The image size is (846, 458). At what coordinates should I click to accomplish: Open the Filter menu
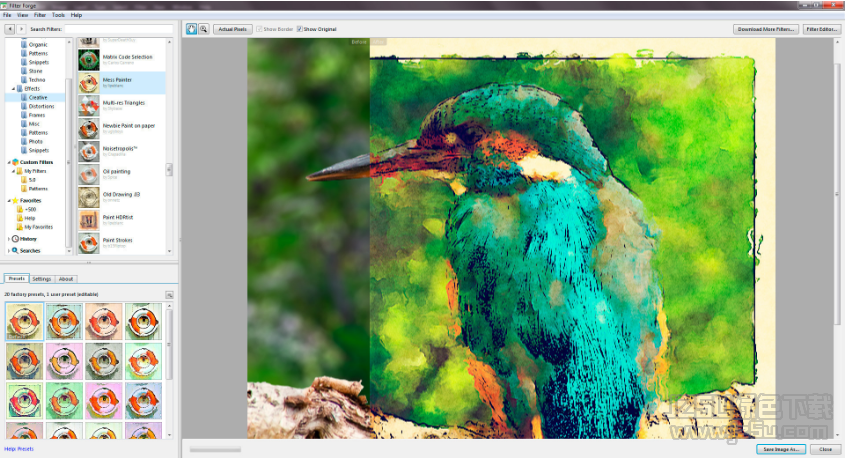(x=40, y=15)
